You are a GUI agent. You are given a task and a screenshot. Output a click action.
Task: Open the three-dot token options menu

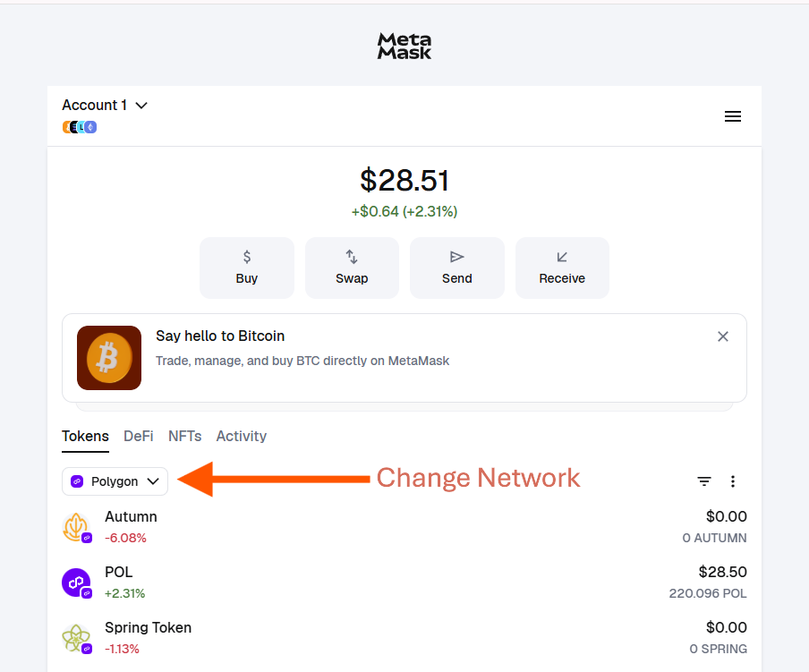[x=733, y=481]
